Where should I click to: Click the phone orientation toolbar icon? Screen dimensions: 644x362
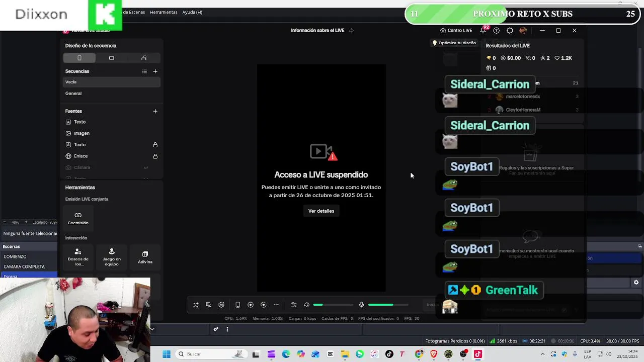[x=237, y=305]
